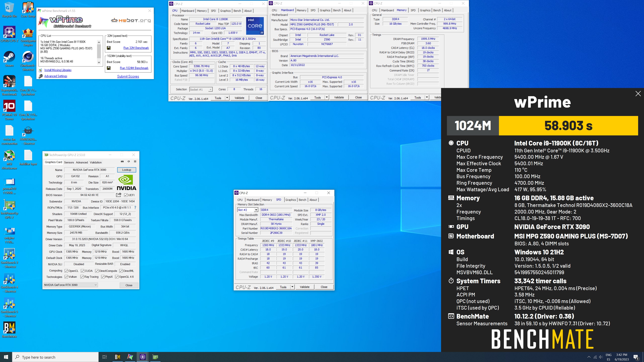Viewport: 644px width, 362px height.
Task: Click the wPrime CPU List scrollbar up arrow
Action: (x=99, y=42)
